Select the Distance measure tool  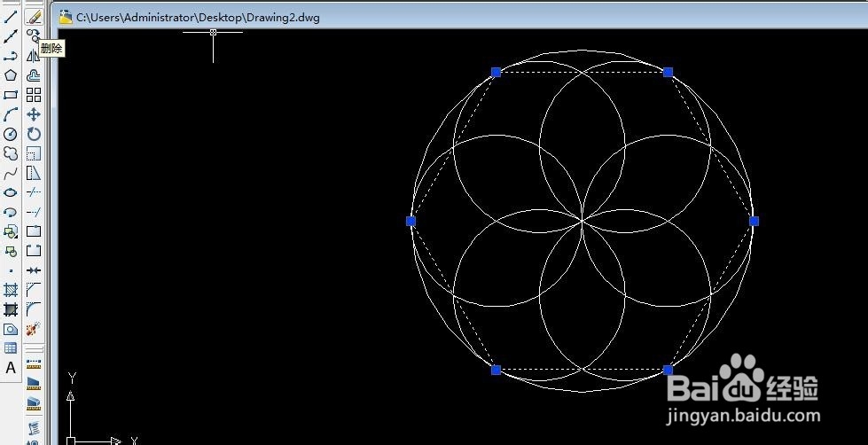[x=34, y=363]
